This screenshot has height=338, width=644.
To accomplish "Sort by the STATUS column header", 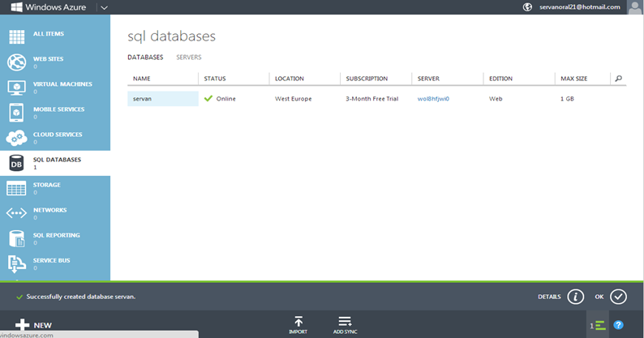I will point(215,79).
